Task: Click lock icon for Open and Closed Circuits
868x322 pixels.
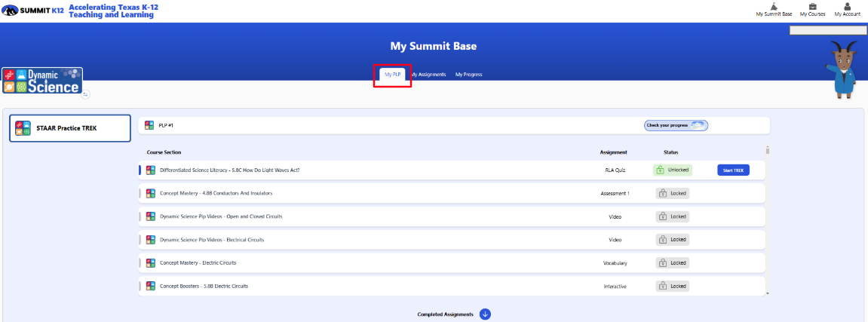Action: tap(663, 216)
